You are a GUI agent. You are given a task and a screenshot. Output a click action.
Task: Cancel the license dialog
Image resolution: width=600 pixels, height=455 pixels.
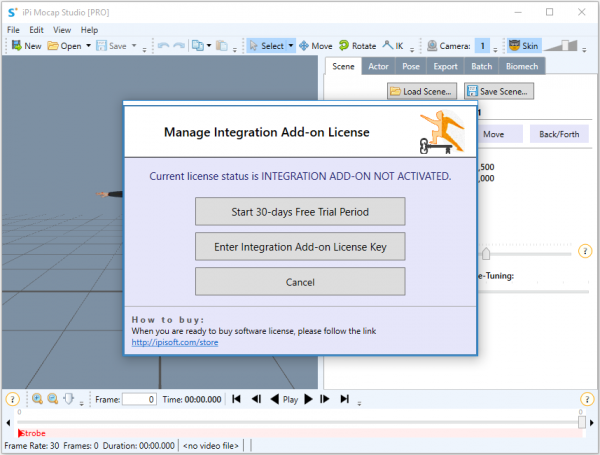[x=300, y=282]
